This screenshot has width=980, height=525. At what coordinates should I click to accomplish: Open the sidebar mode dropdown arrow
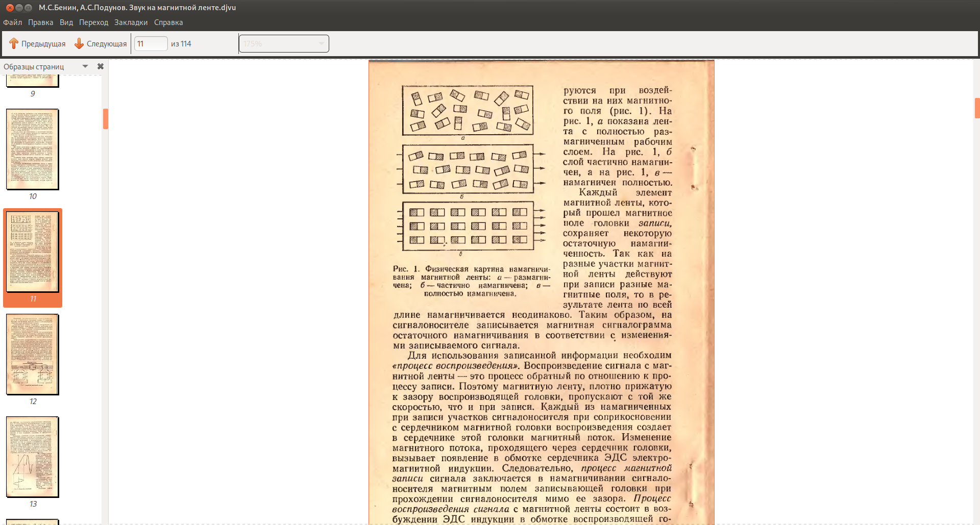click(x=85, y=66)
